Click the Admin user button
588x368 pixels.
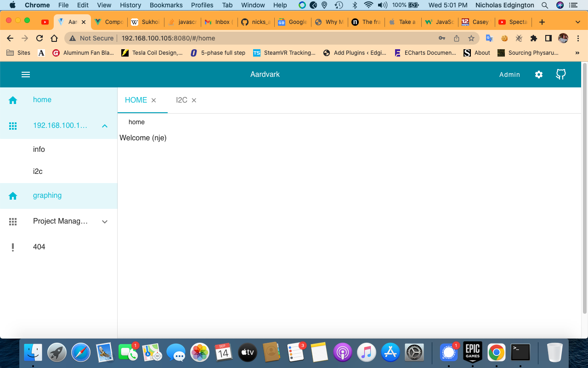tap(509, 75)
